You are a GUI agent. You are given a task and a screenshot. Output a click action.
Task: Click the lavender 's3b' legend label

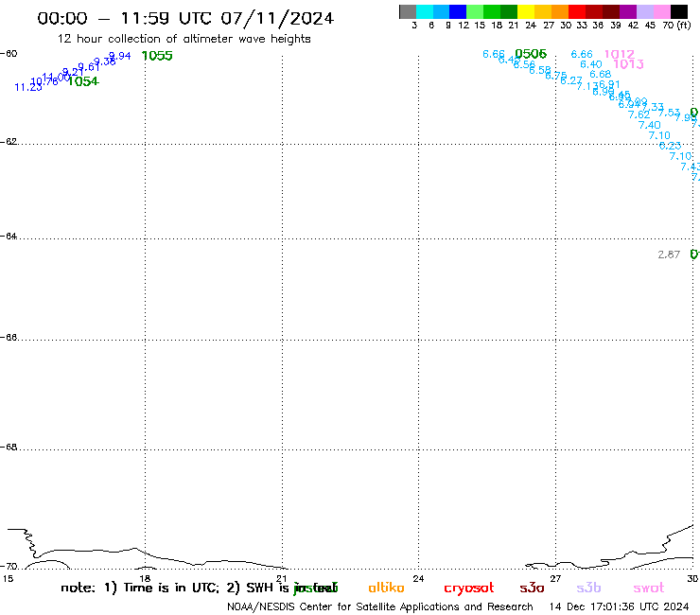(x=588, y=588)
